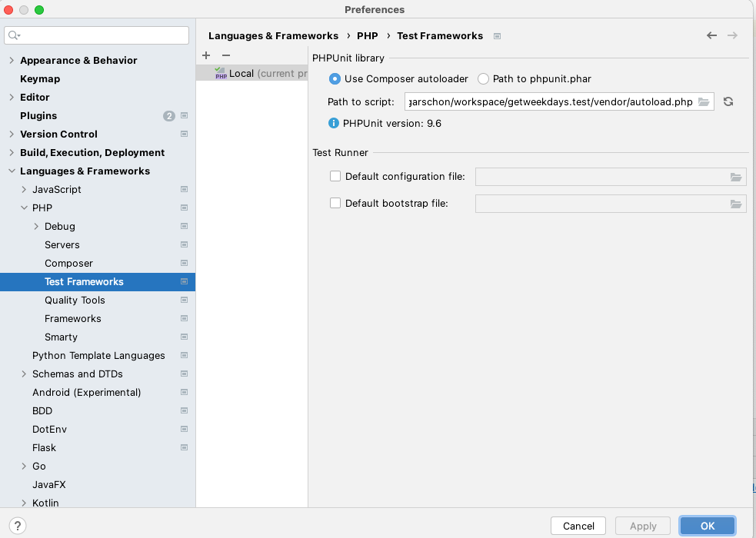Click project settings icon on DotEnv row
This screenshot has width=756, height=538.
184,429
